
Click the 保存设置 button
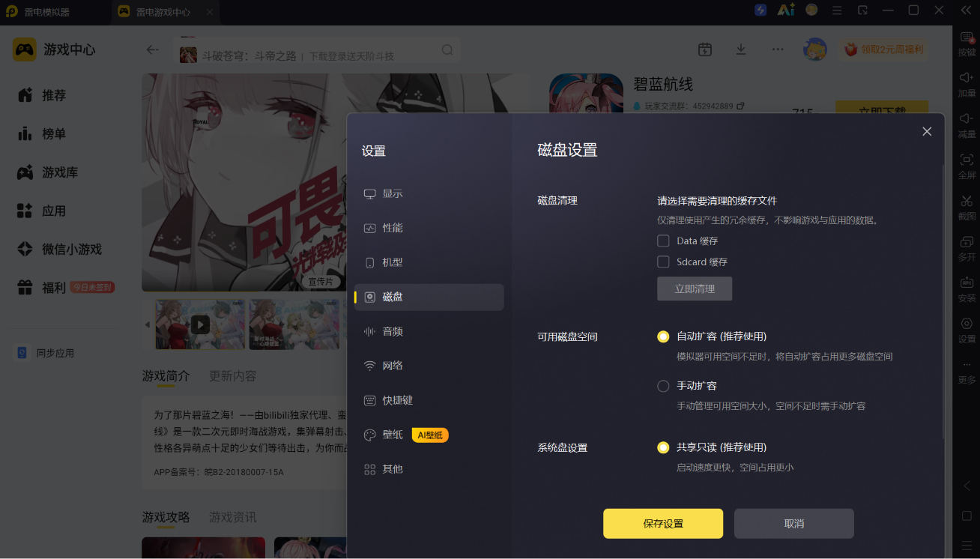click(663, 524)
